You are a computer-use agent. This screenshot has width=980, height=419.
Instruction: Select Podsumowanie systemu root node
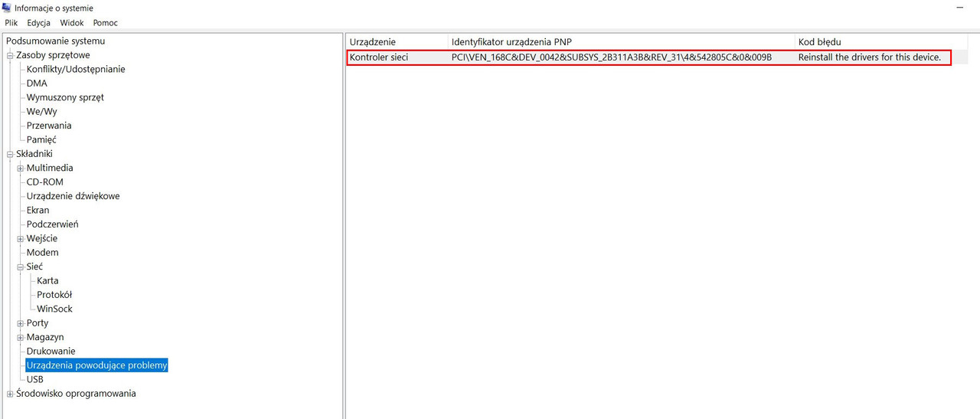55,41
